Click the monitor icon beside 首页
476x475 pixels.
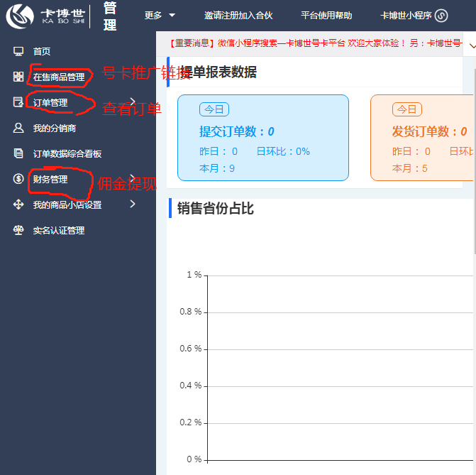[18, 51]
